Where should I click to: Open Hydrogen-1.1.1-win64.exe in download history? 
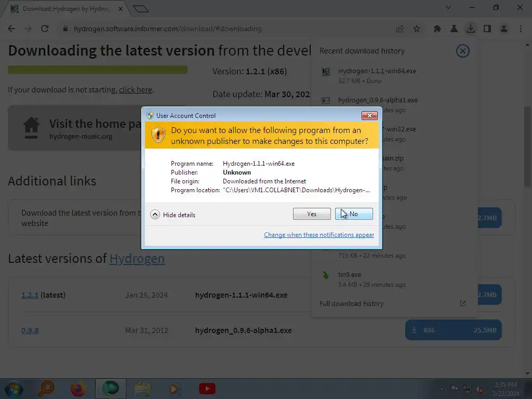377,71
